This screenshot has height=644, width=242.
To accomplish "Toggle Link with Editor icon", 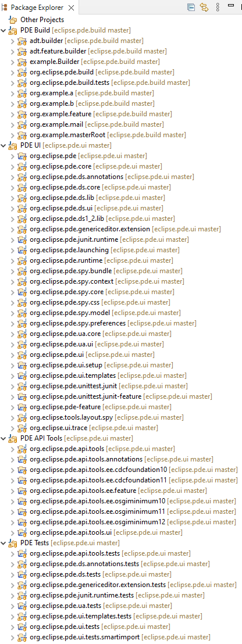I will coord(204,7).
